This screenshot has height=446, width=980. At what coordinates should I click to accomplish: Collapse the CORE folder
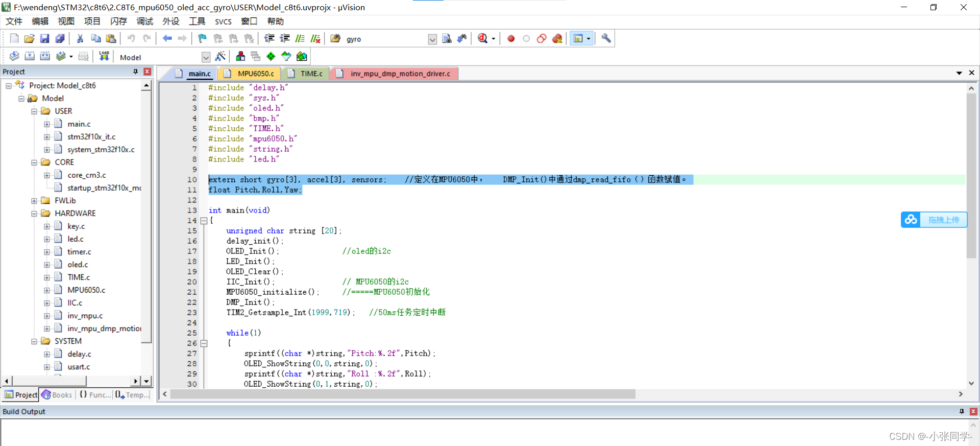[34, 162]
